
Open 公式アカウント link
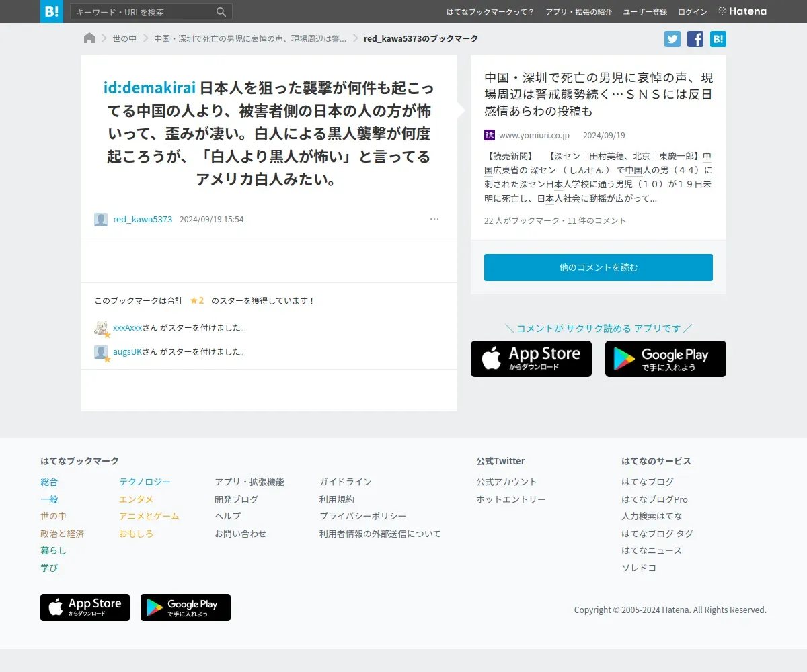(x=506, y=482)
